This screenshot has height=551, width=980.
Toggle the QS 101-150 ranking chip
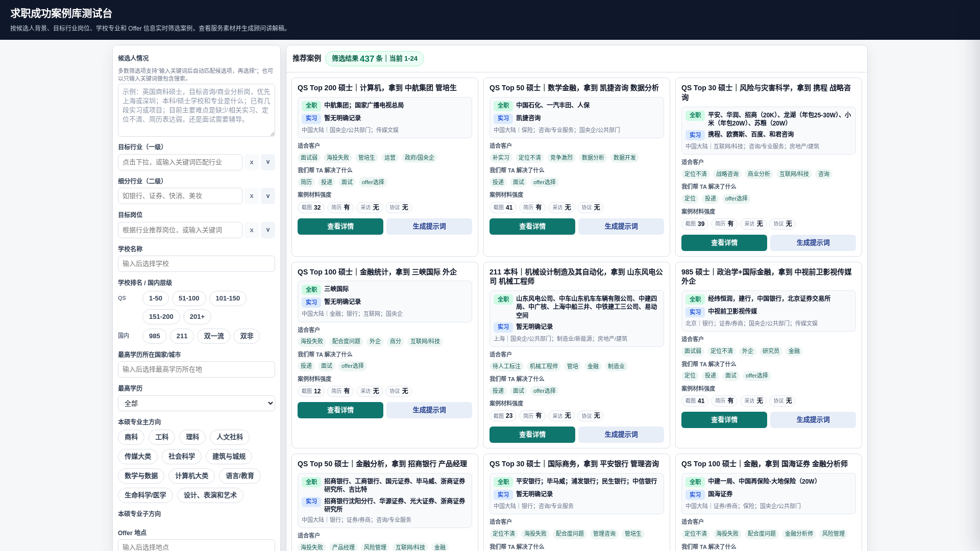228,298
